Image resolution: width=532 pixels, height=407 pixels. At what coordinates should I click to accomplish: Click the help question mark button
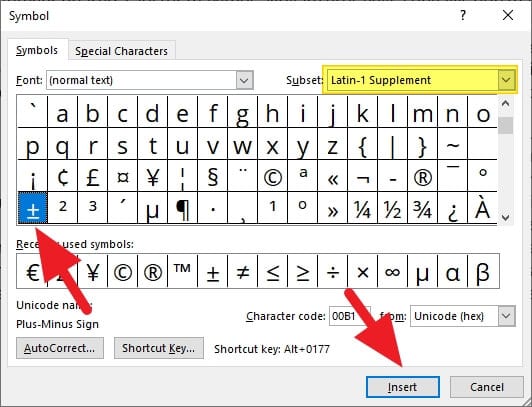(463, 15)
